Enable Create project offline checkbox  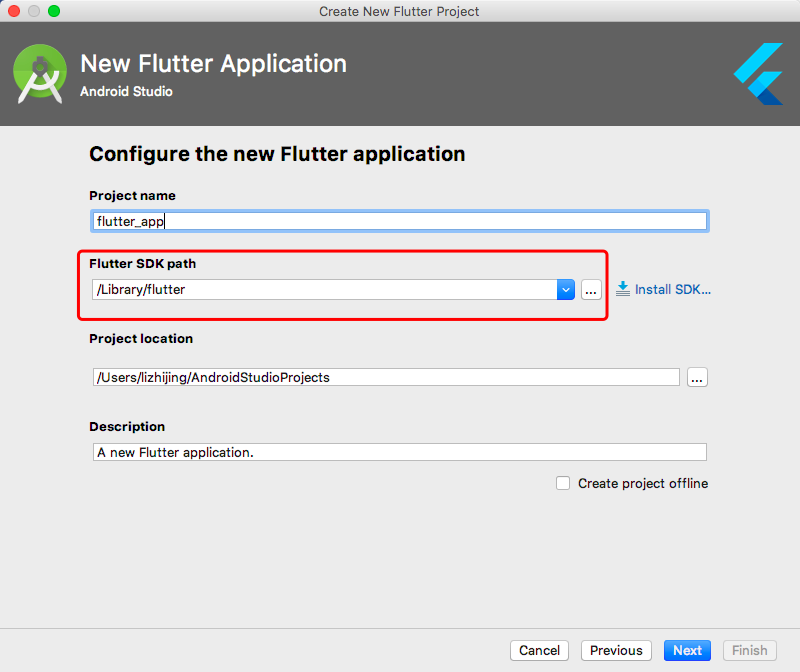point(563,483)
